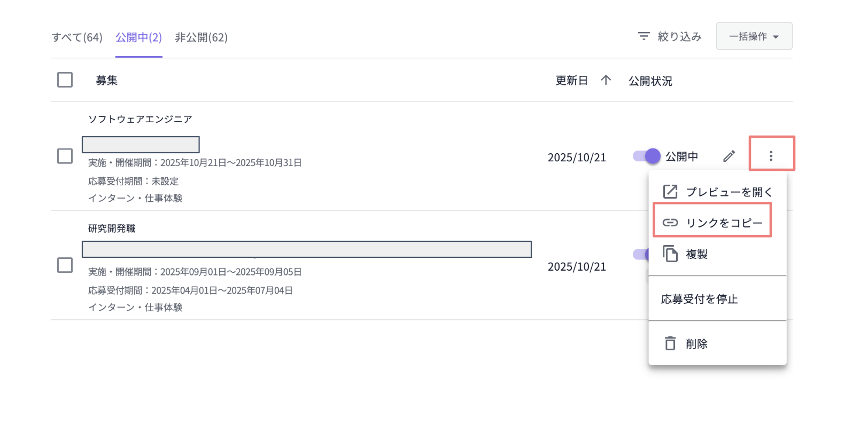The width and height of the screenshot is (868, 441).
Task: Switch to the すべて(64) tab
Action: click(x=77, y=37)
